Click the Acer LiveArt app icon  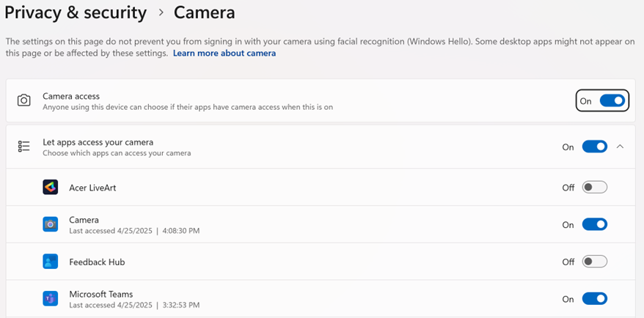point(50,188)
